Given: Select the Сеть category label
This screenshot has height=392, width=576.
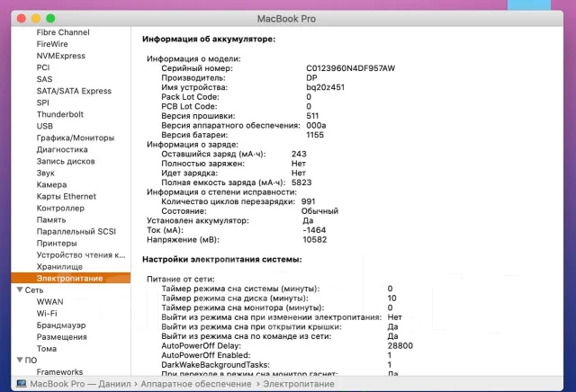Looking at the screenshot, I should [34, 290].
